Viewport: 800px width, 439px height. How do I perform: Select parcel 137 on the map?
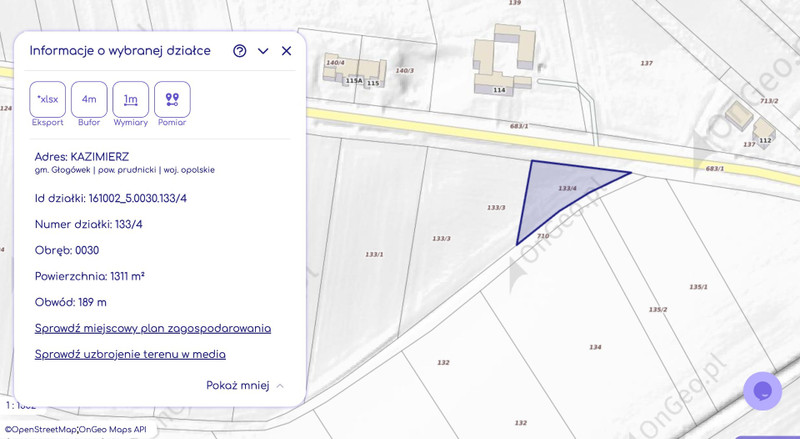pyautogui.click(x=647, y=63)
